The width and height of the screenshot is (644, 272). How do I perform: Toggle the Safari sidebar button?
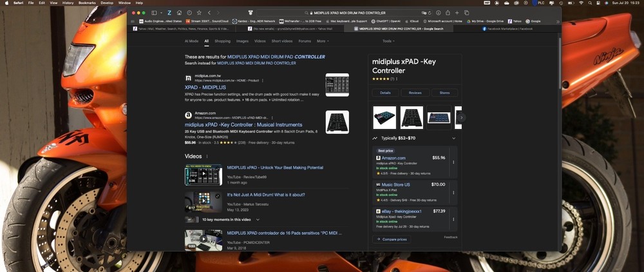click(155, 12)
